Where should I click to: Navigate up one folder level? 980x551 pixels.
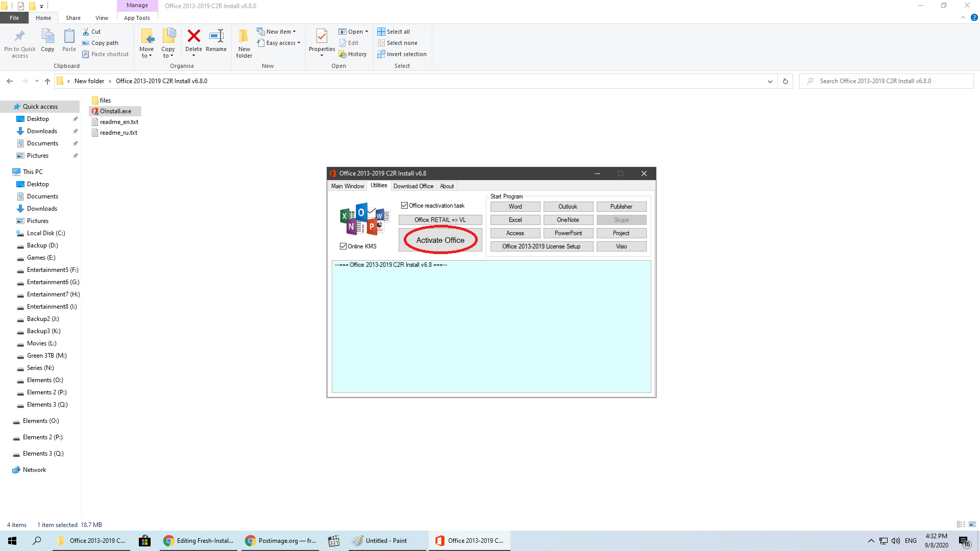click(47, 81)
